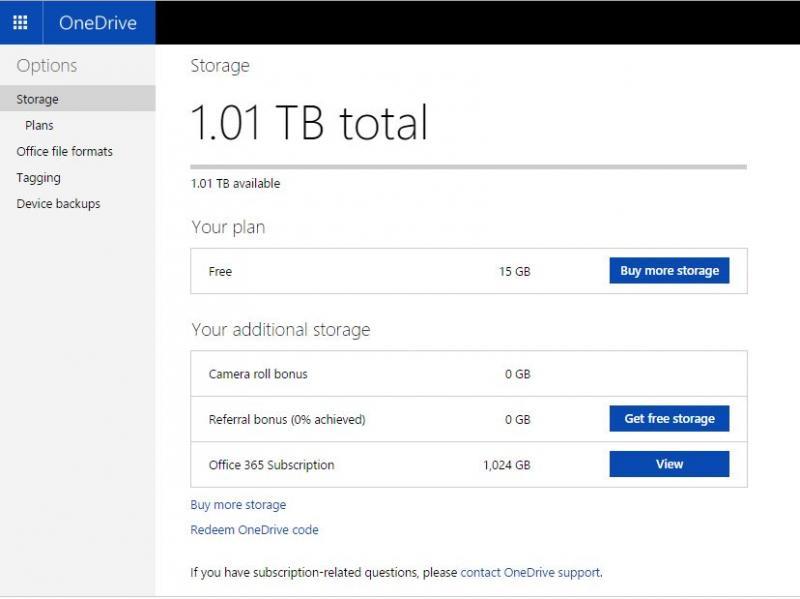Open the app launcher grid icon
The height and width of the screenshot is (599, 800).
point(20,22)
